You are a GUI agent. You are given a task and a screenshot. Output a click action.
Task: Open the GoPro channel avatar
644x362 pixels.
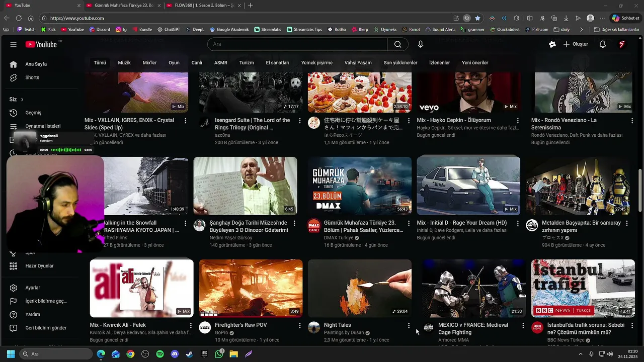point(205,328)
